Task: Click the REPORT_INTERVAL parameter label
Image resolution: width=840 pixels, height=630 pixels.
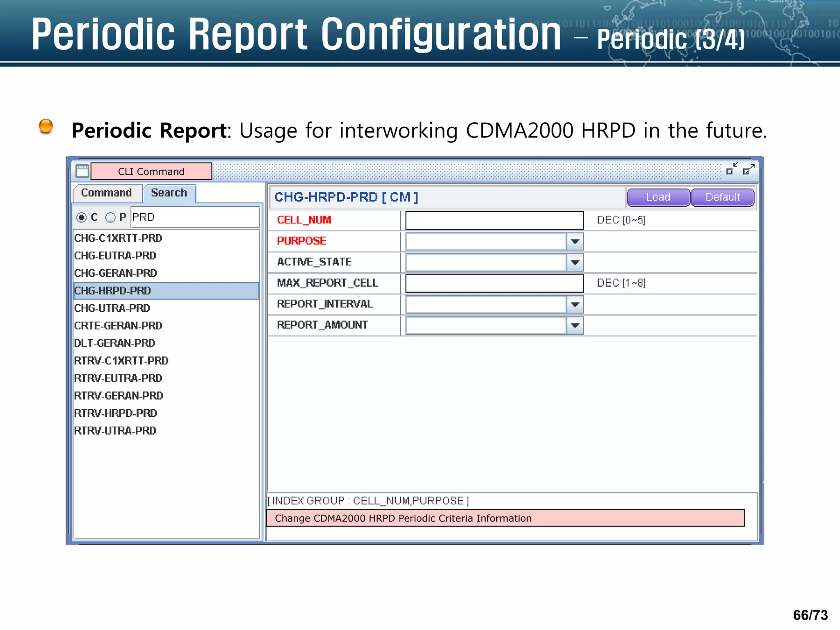Action: click(x=324, y=304)
